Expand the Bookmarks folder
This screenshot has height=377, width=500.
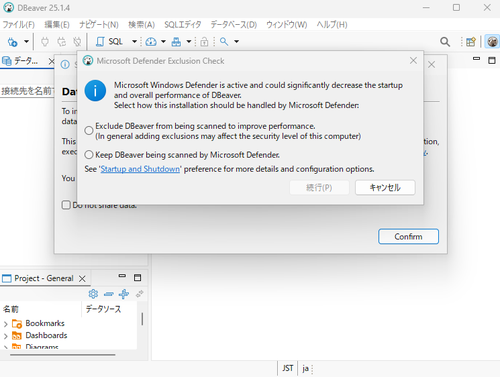[6, 324]
